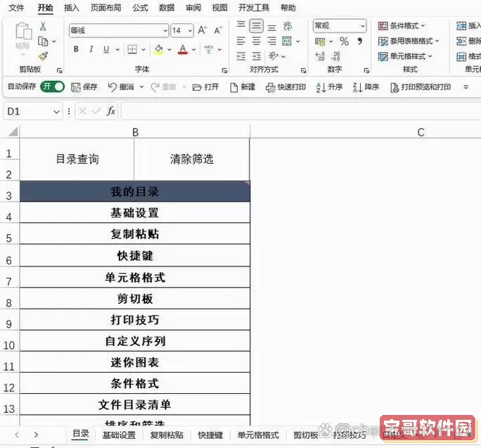Open underline style dropdown arrow
This screenshot has height=448, width=481.
pos(117,49)
